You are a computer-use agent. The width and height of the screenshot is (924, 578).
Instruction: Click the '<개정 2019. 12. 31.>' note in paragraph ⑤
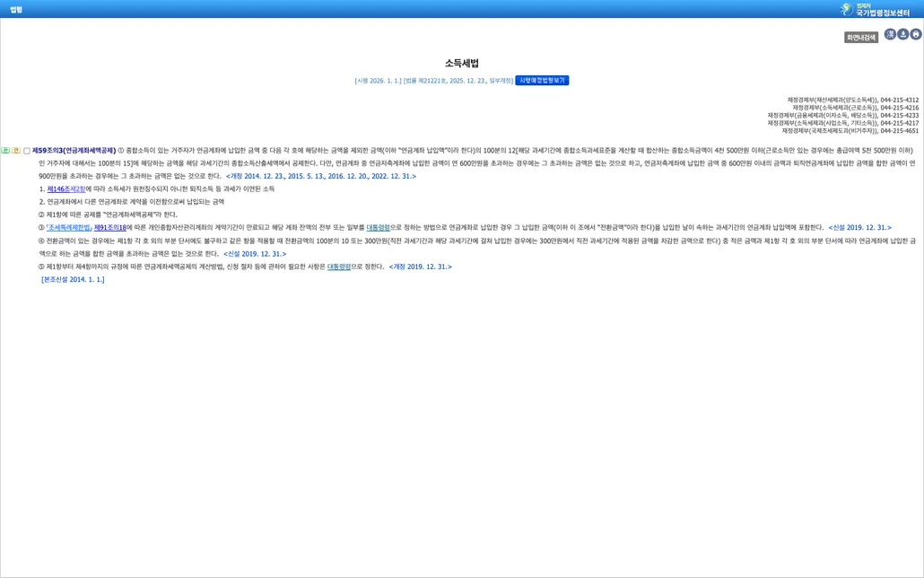[x=420, y=267]
